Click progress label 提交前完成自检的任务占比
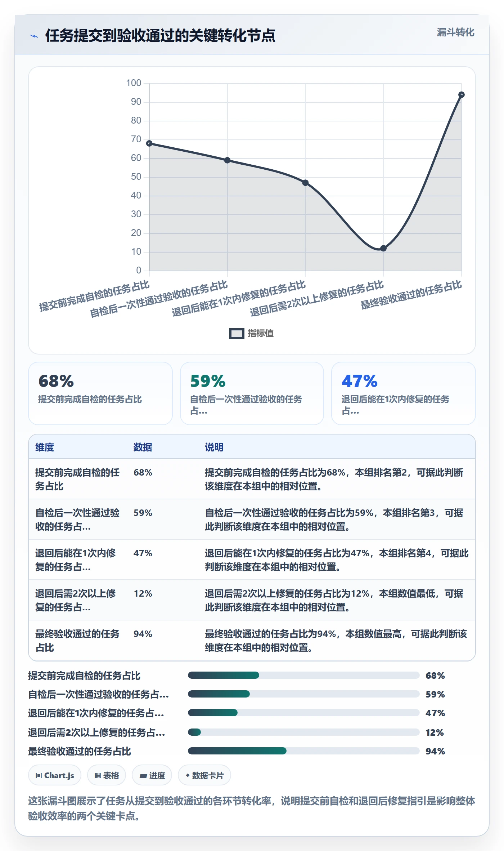This screenshot has height=851, width=504. (84, 676)
